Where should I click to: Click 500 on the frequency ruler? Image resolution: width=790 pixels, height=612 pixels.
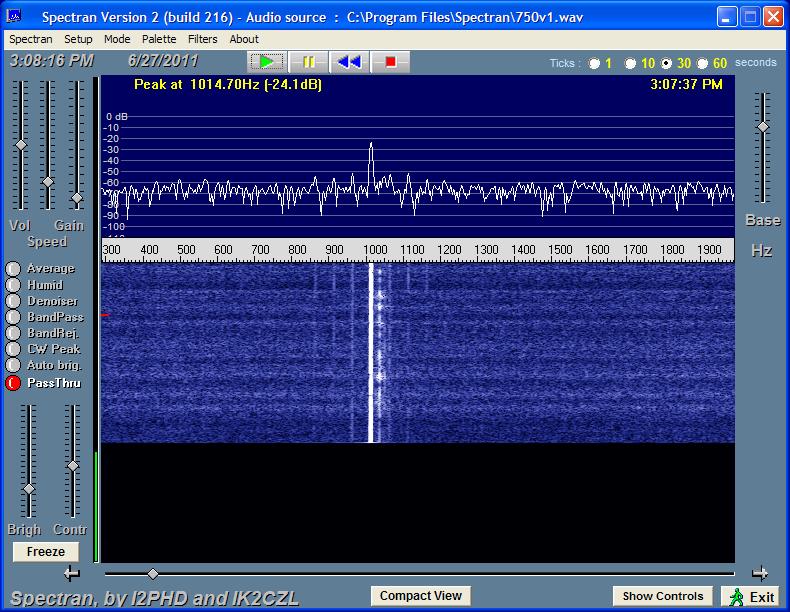186,250
